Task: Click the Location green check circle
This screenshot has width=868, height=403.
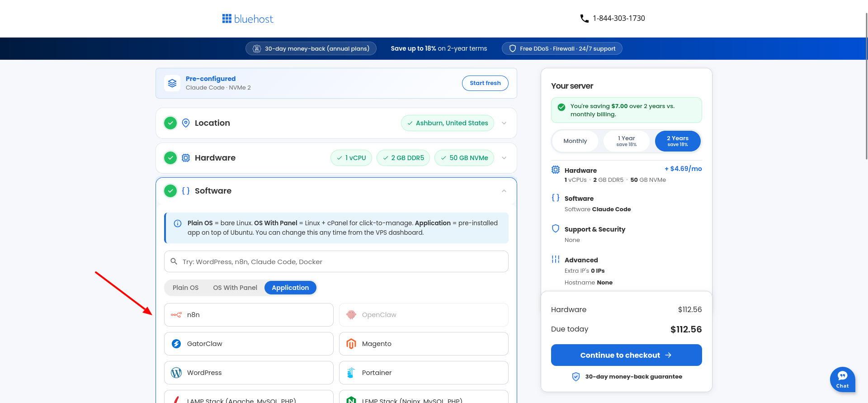Action: tap(170, 123)
